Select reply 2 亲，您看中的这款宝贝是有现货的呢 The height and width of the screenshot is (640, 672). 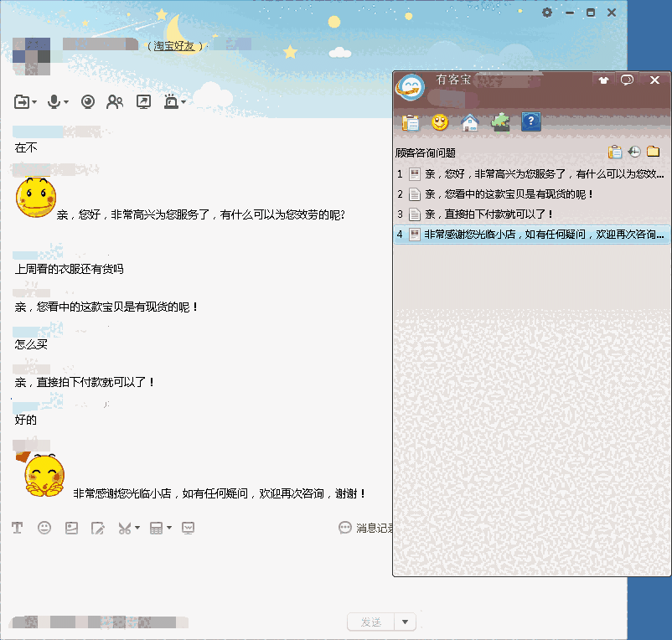[531, 194]
